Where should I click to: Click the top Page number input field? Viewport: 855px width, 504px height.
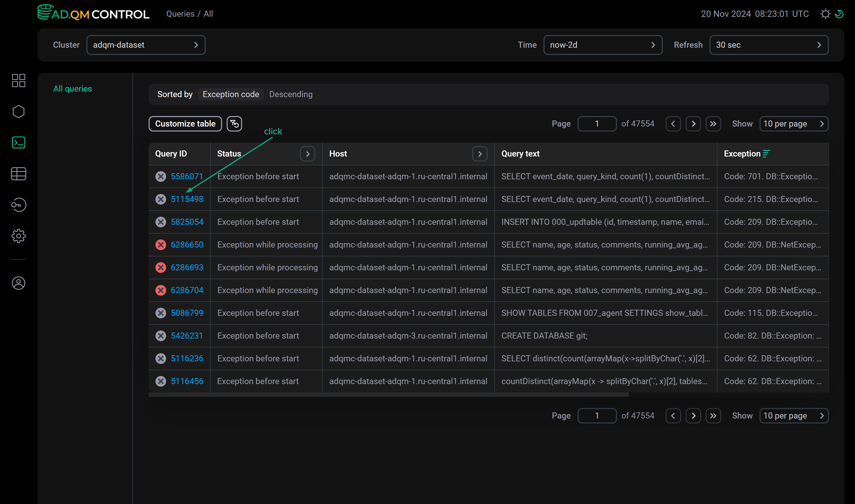tap(597, 124)
